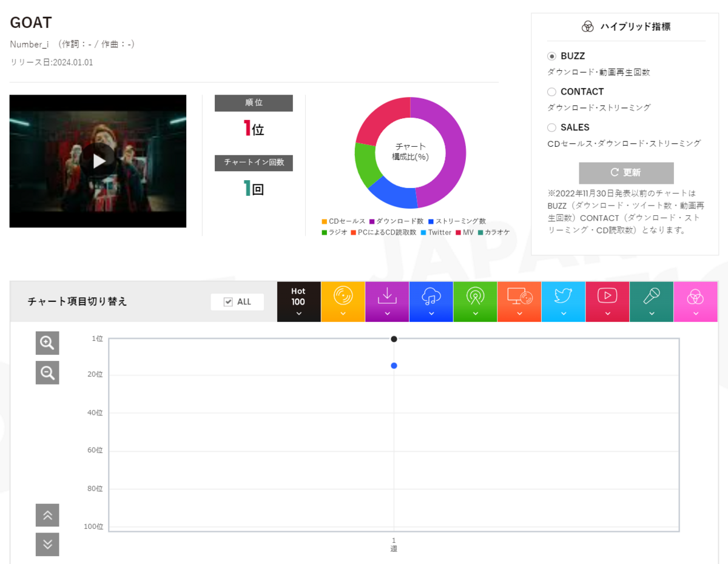The image size is (728, 564).
Task: Click the double down arrow button
Action: [47, 544]
